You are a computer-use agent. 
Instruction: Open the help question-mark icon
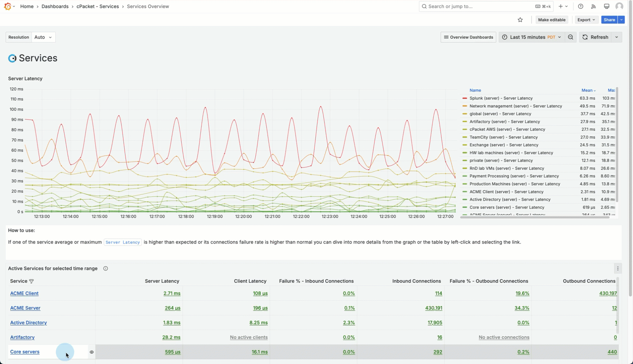coord(581,6)
